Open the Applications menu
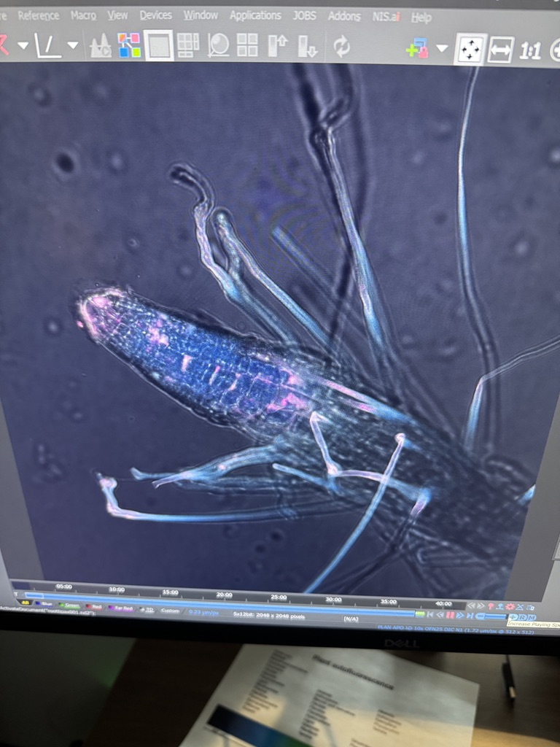This screenshot has width=560, height=747. click(x=255, y=16)
